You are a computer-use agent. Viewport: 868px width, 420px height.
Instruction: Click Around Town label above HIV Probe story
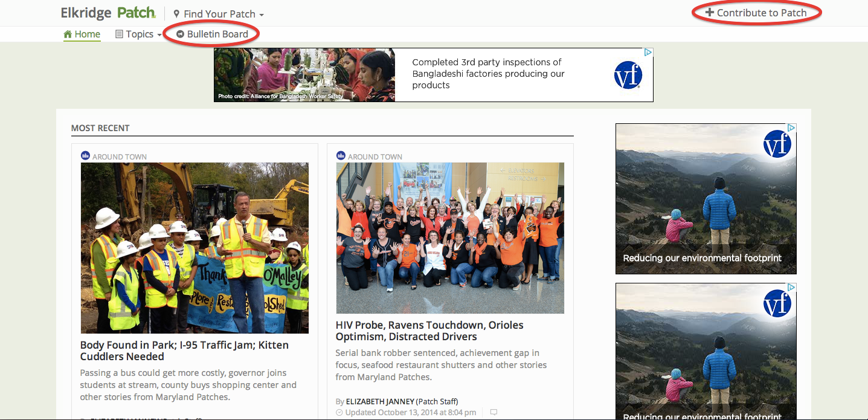375,157
